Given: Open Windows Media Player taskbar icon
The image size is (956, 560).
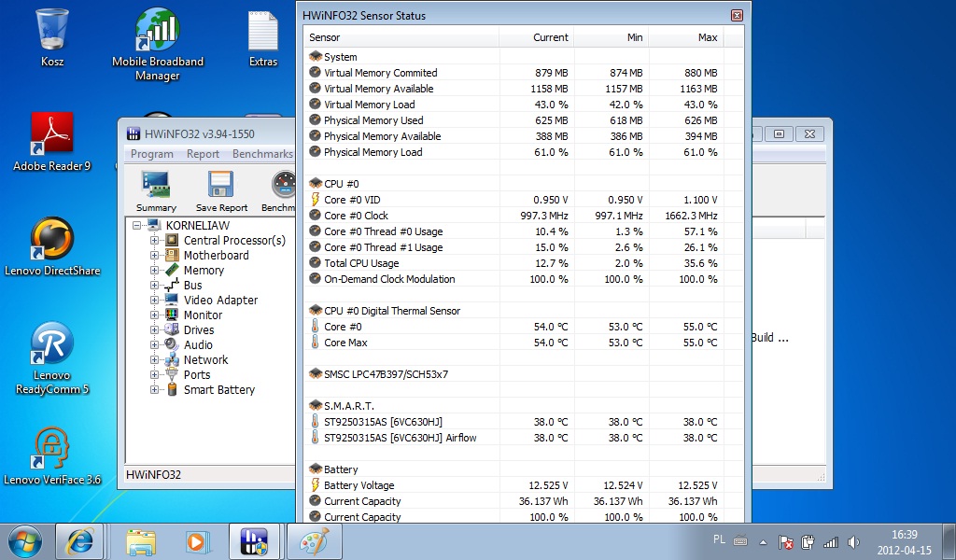Looking at the screenshot, I should point(197,541).
